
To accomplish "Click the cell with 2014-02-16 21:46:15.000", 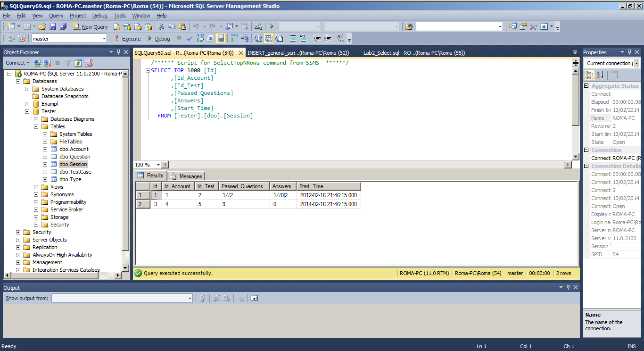I will click(329, 204).
